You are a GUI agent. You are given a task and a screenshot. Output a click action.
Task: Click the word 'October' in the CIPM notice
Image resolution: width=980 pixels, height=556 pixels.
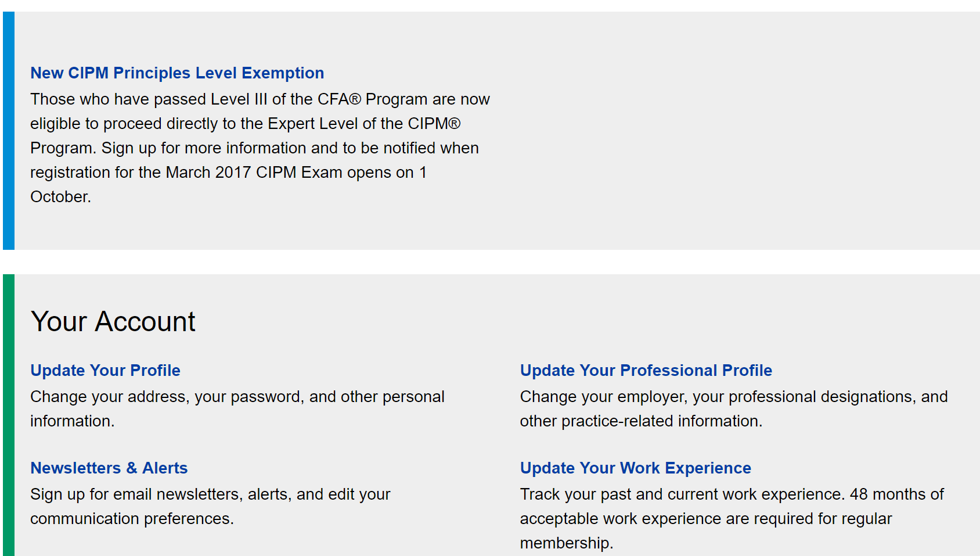[60, 197]
